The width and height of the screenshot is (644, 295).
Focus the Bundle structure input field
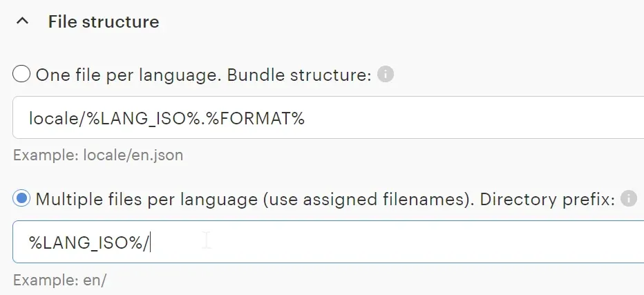pos(415,118)
